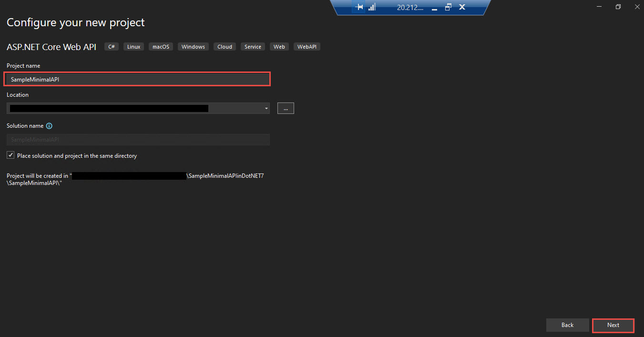Expand the Location dropdown list

(266, 108)
